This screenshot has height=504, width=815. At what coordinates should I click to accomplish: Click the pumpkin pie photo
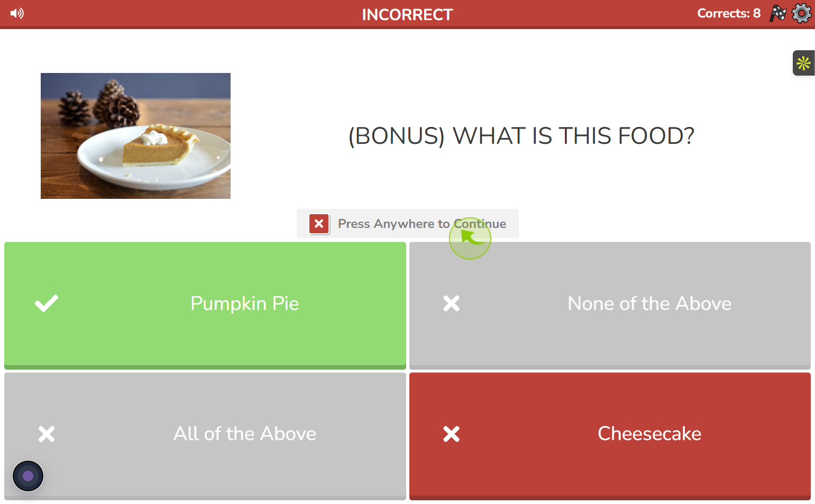[x=135, y=136]
